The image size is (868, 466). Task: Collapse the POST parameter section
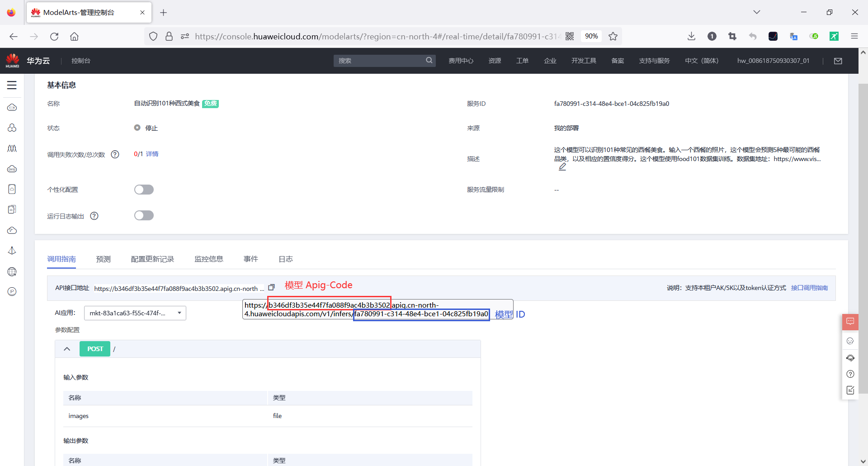(x=67, y=349)
